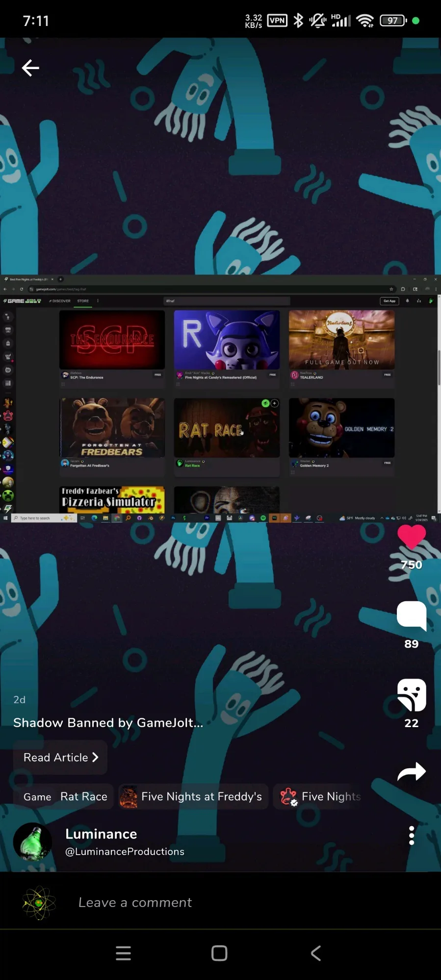Open comments via the speech bubble icon
The width and height of the screenshot is (441, 980).
[x=412, y=615]
